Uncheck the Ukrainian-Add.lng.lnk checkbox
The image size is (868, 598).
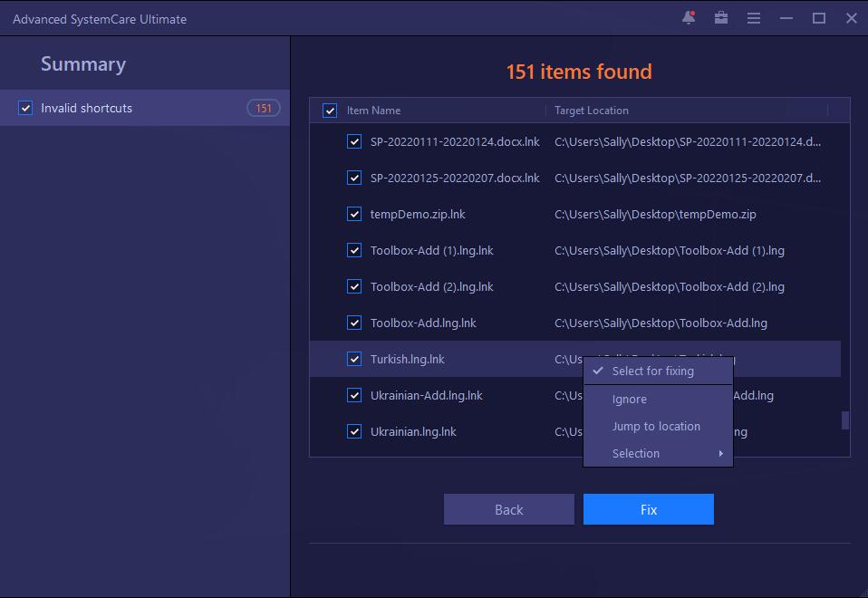pyautogui.click(x=354, y=395)
